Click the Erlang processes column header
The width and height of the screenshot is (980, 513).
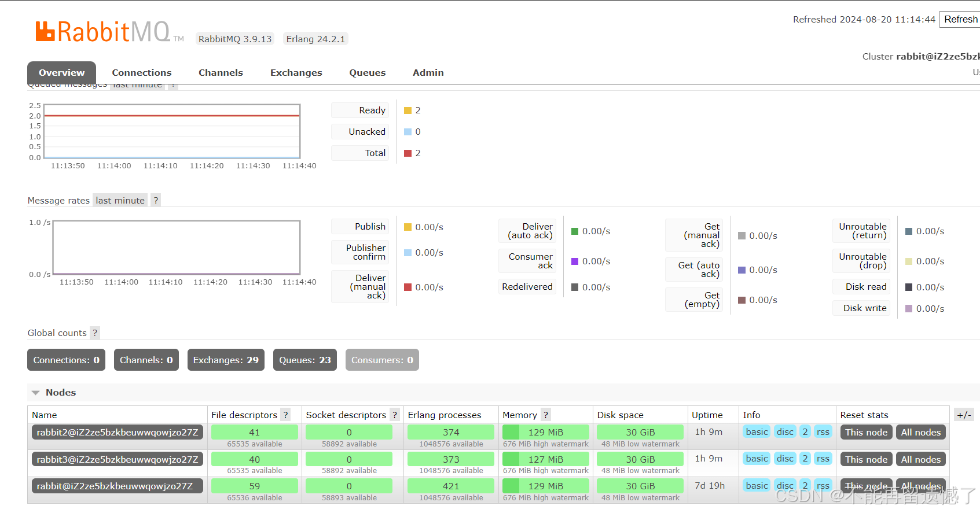click(445, 415)
